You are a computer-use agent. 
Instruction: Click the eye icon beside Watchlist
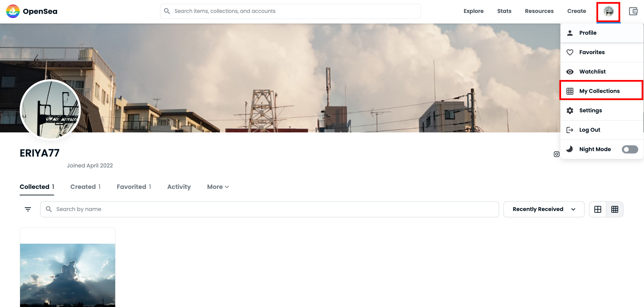pos(570,72)
